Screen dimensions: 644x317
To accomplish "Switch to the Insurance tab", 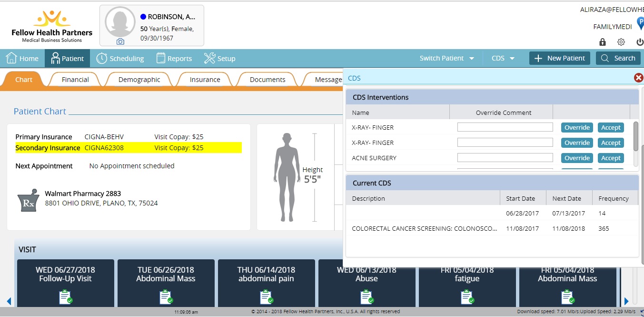I will point(205,80).
